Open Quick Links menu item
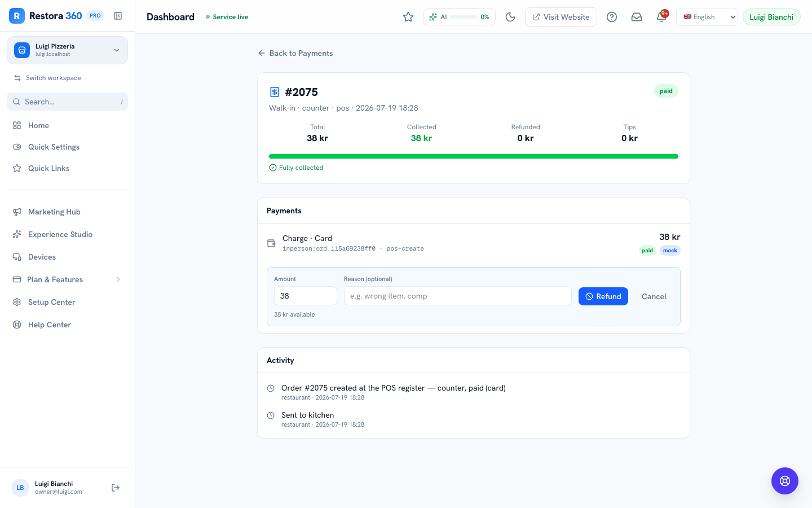The height and width of the screenshot is (508, 812). tap(67, 168)
